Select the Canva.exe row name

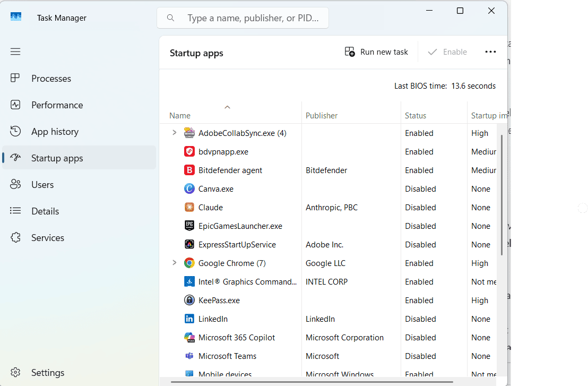[215, 188]
